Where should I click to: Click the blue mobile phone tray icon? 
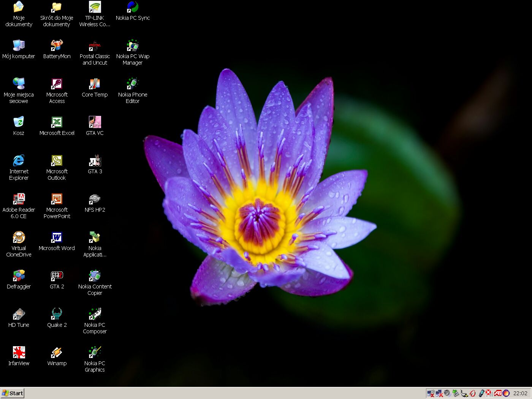click(x=481, y=393)
